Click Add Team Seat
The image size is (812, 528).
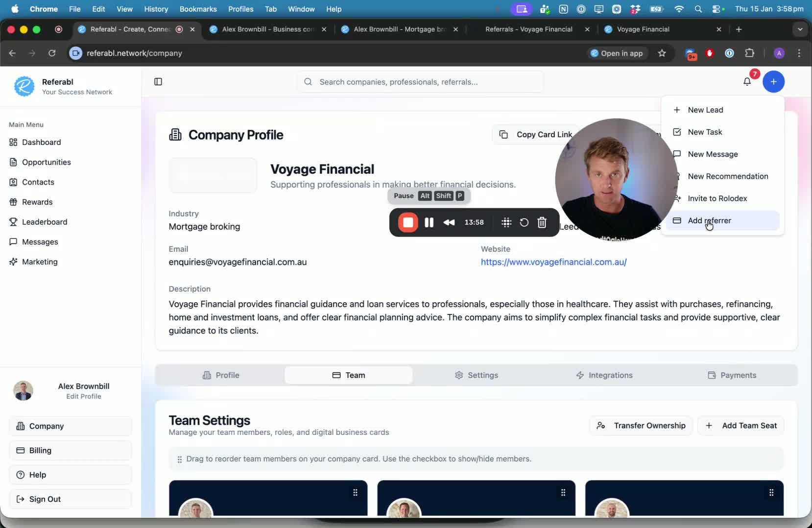point(741,426)
